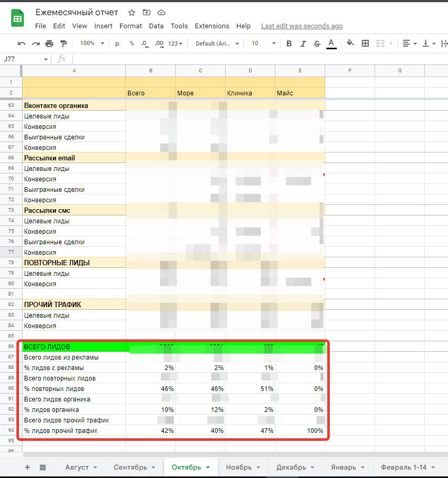Star the Ежемесячный отчет document
The height and width of the screenshot is (478, 448).
[132, 13]
